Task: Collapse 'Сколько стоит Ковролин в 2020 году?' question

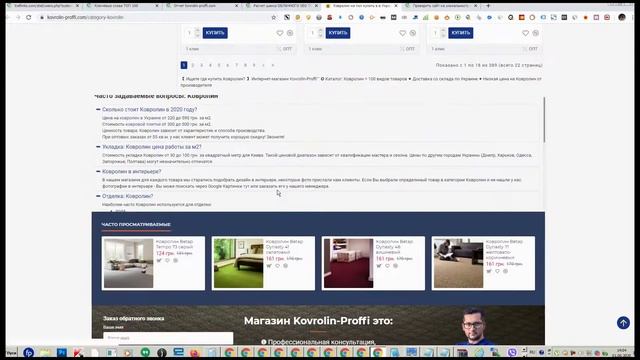Action: click(98, 109)
